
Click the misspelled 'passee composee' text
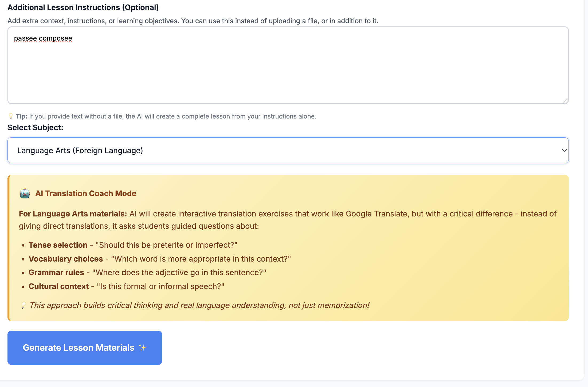[x=43, y=38]
